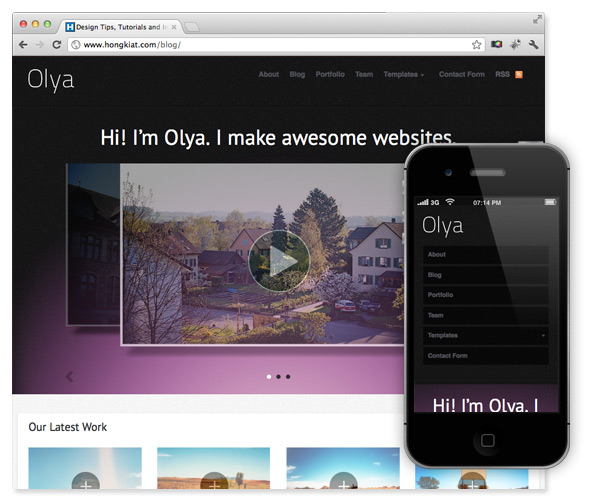
Task: Open the camera extension icon in toolbar
Action: tap(496, 44)
